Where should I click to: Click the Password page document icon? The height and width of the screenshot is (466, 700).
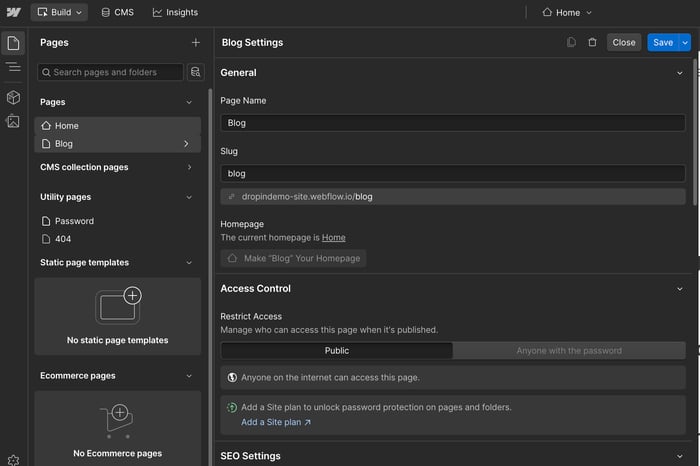pyautogui.click(x=46, y=221)
